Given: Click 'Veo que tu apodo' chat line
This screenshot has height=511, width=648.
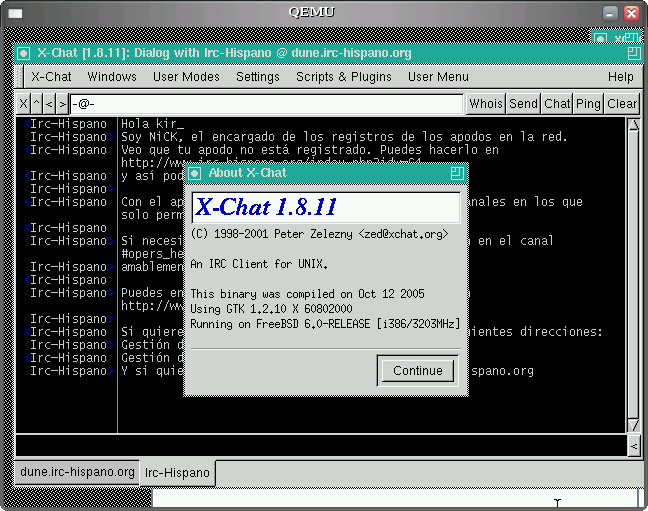Looking at the screenshot, I should click(x=310, y=150).
